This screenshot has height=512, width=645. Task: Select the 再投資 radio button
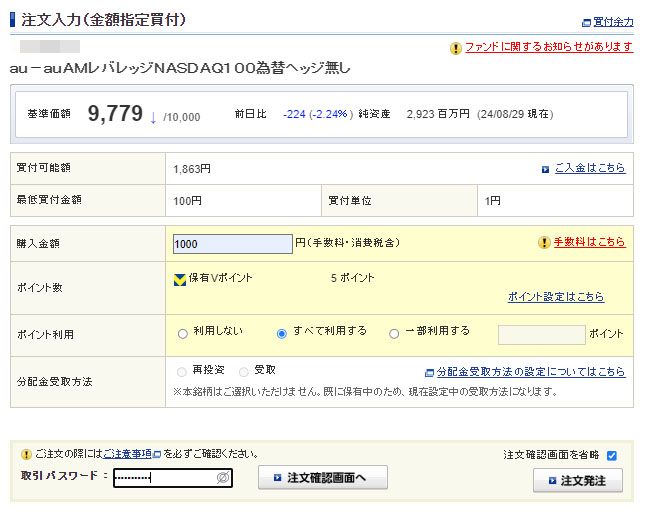click(182, 371)
